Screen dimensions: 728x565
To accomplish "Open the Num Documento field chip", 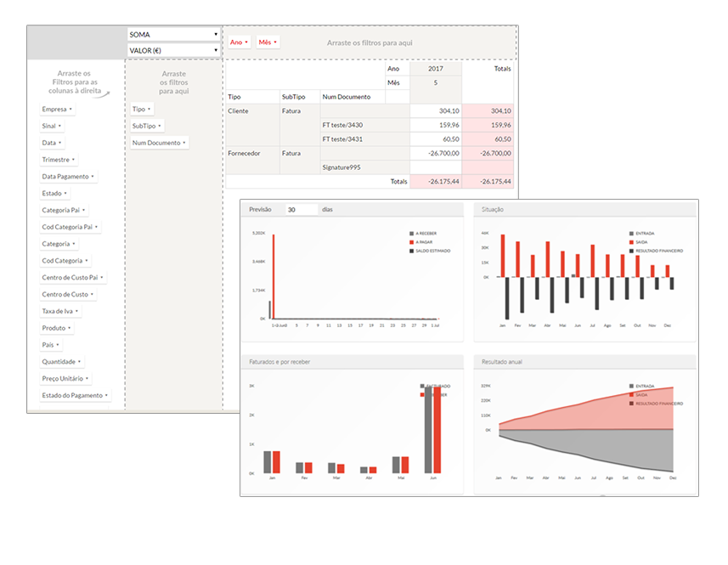I will tap(159, 143).
